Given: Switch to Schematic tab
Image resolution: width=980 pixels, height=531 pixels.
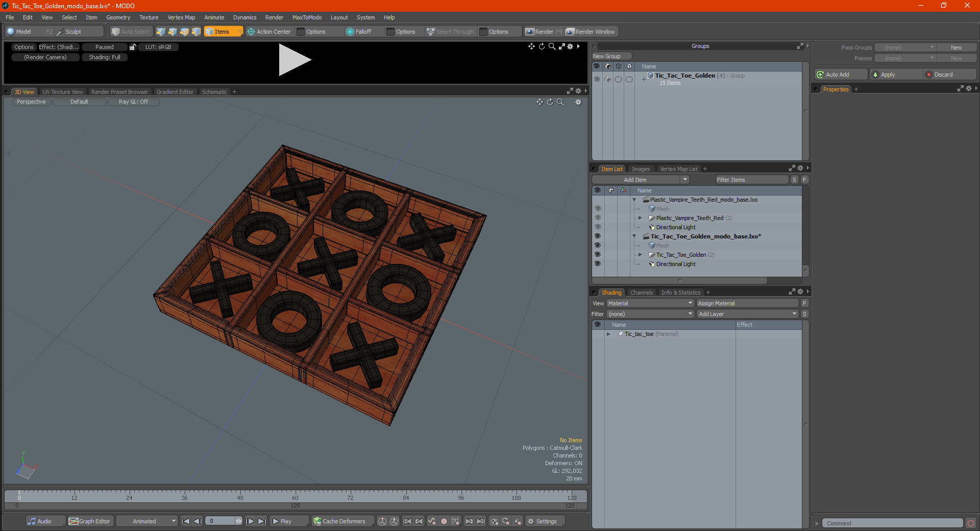Looking at the screenshot, I should pyautogui.click(x=214, y=92).
